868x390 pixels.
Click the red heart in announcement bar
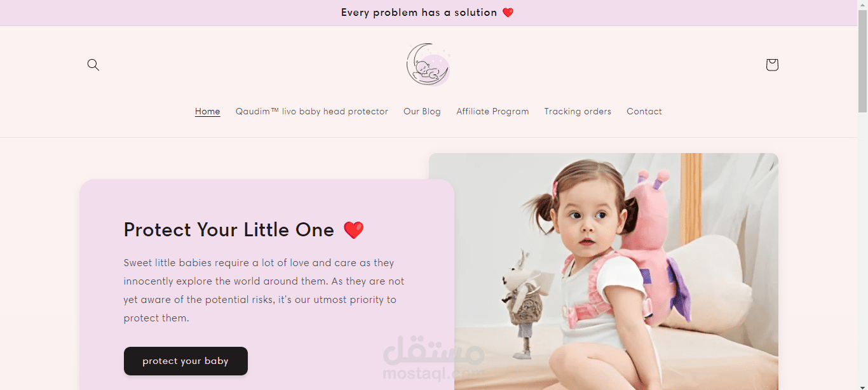pyautogui.click(x=508, y=13)
